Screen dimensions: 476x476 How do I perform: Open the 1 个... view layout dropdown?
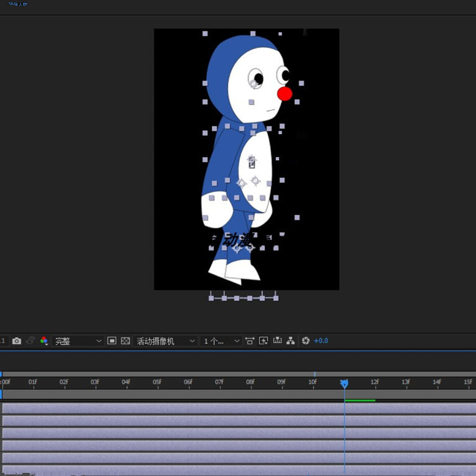(221, 341)
